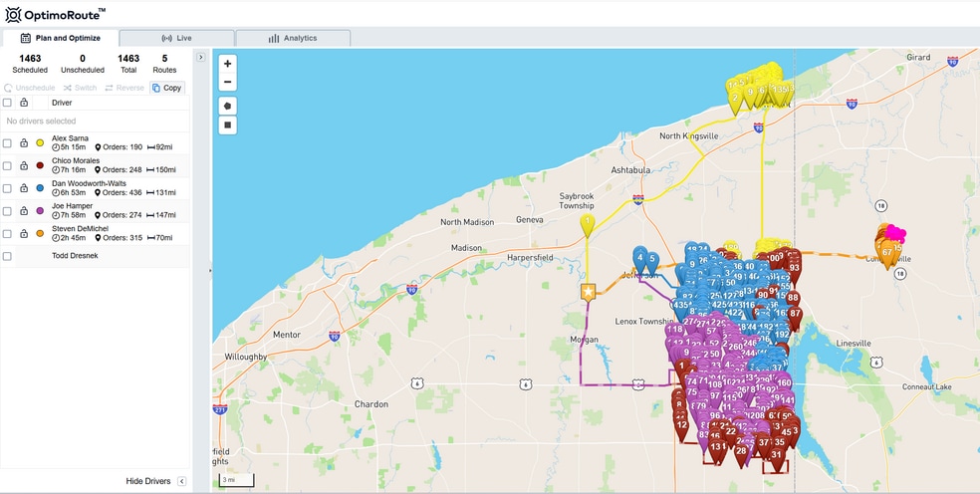This screenshot has width=980, height=494.
Task: Select the rectangle selection tool
Action: click(227, 125)
